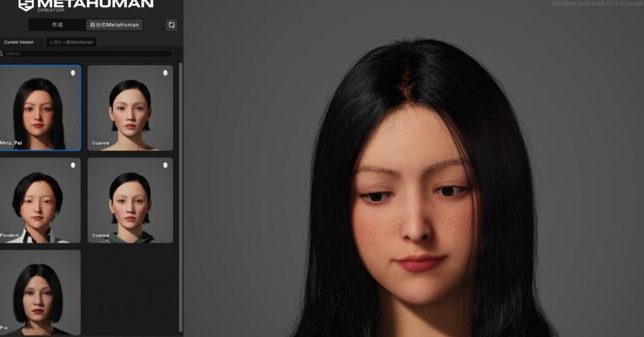
Task: Select the Pia character thumbnail
Action: point(40,292)
